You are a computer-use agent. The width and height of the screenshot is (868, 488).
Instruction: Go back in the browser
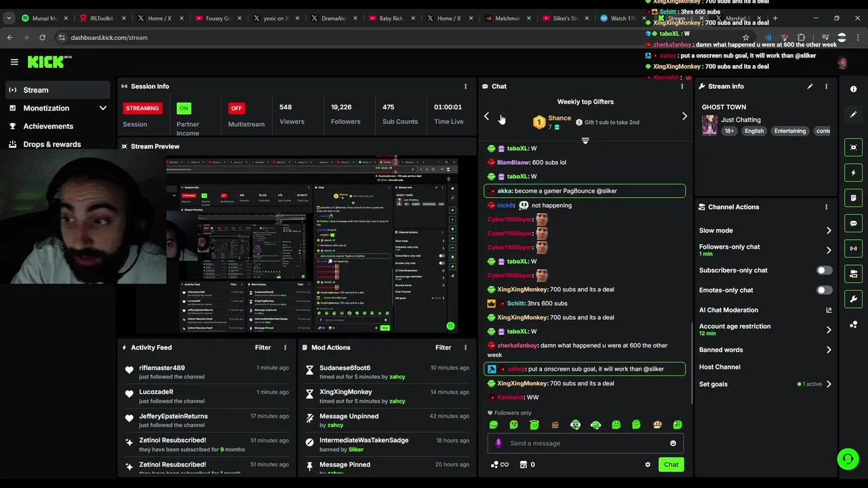click(x=10, y=37)
